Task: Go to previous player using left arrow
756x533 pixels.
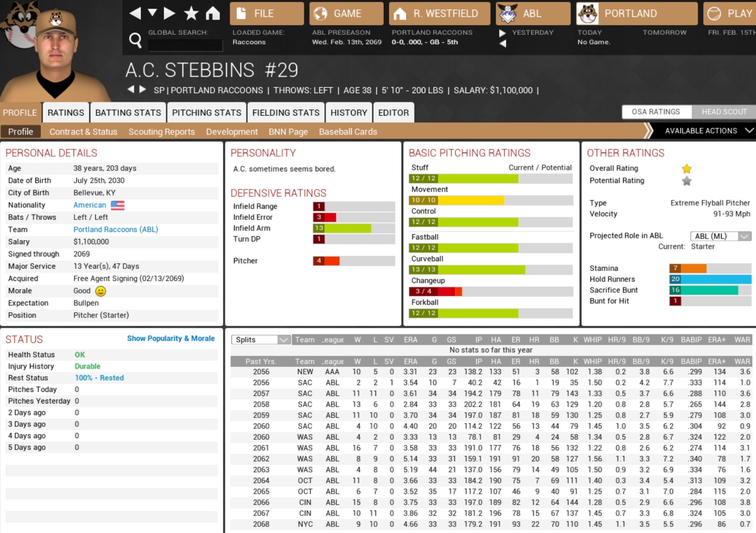Action: tap(131, 89)
